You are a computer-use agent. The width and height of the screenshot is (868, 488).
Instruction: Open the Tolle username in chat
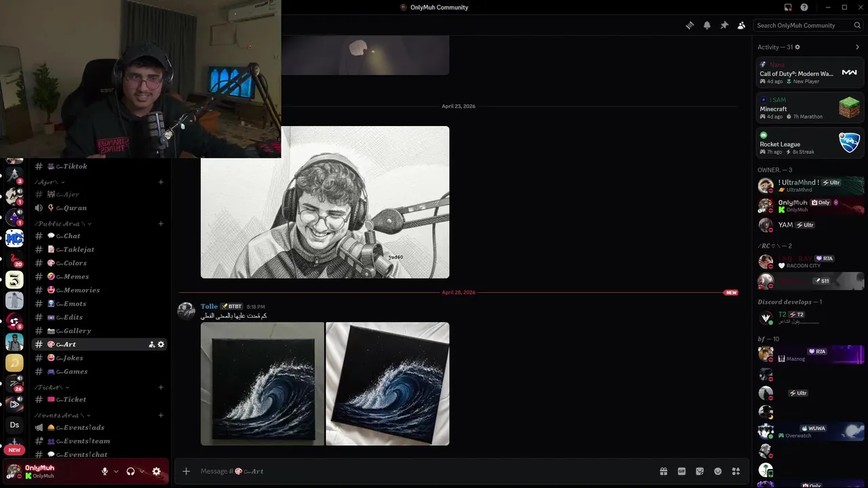tap(209, 306)
